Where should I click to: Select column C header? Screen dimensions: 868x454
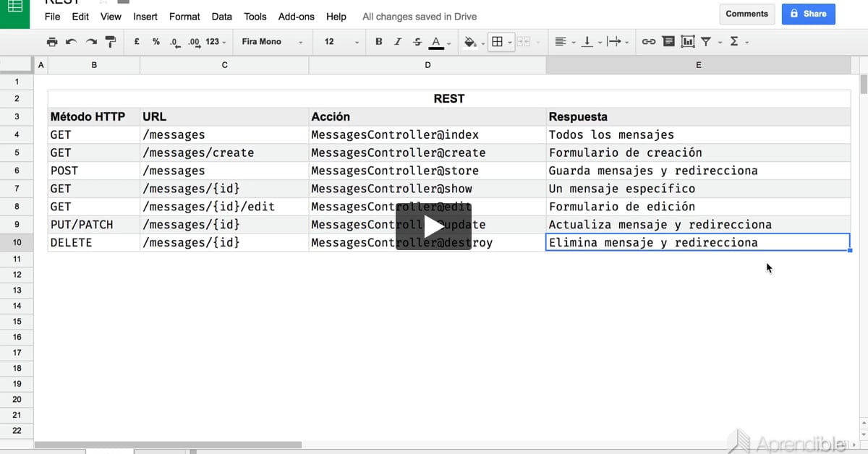(224, 65)
